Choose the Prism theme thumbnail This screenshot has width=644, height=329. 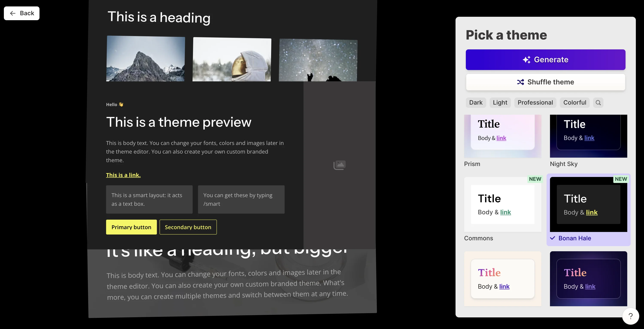point(503,136)
